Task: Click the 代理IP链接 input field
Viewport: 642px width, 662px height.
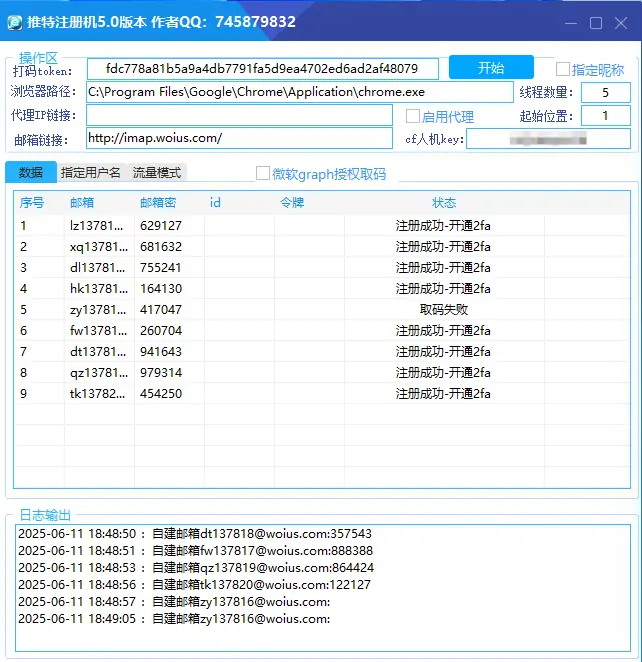Action: click(x=239, y=115)
